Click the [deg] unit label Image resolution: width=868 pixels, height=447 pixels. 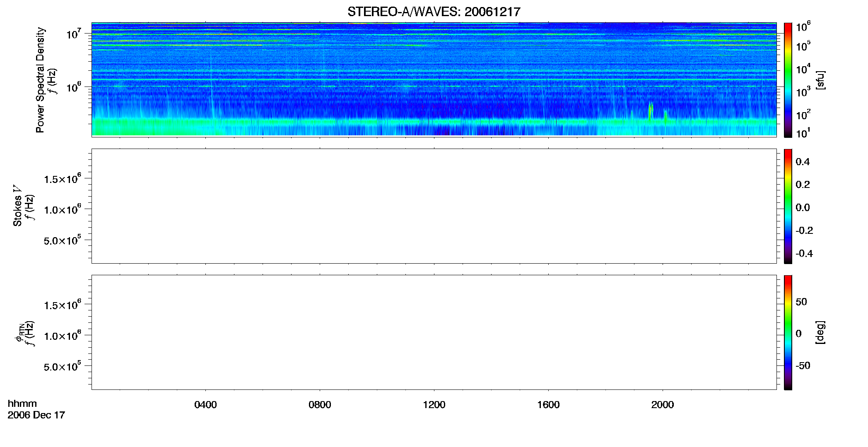[820, 332]
